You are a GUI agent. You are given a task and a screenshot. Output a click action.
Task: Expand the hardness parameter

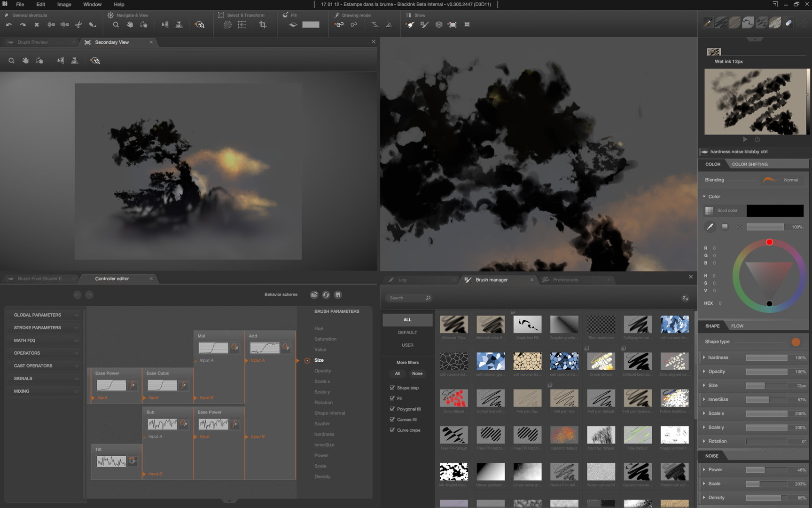pyautogui.click(x=704, y=357)
